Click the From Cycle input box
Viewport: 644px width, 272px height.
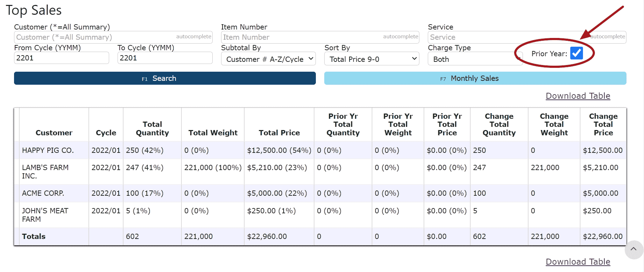[x=61, y=58]
